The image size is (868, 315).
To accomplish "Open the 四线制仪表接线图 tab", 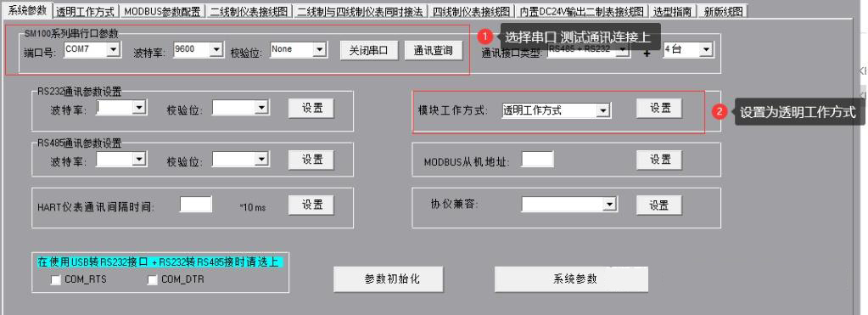I will 471,12.
